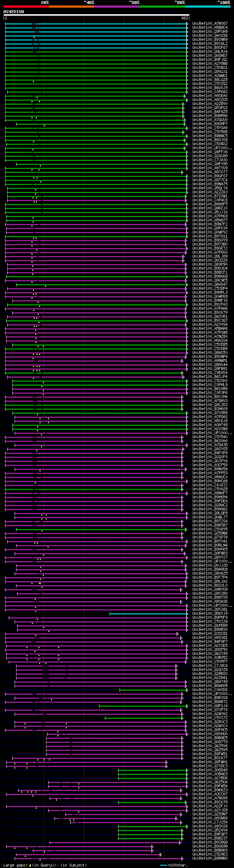Select hit UniRef100_A7NY67
This screenshot has height=868, width=234.
(x=210, y=24)
